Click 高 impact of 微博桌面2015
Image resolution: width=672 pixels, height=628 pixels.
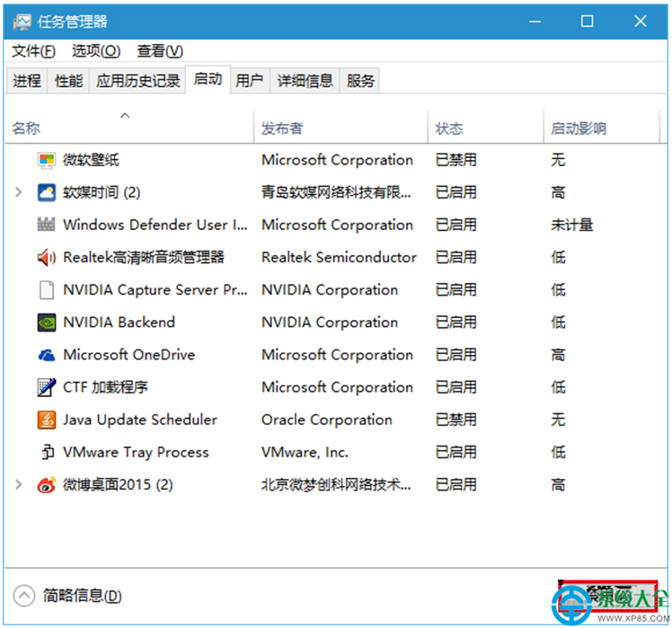558,485
